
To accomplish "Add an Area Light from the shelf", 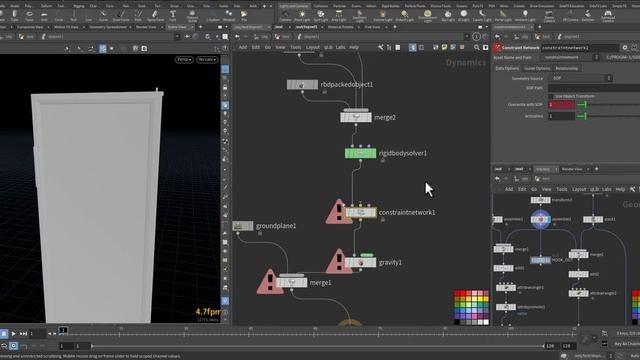I will coord(339,16).
